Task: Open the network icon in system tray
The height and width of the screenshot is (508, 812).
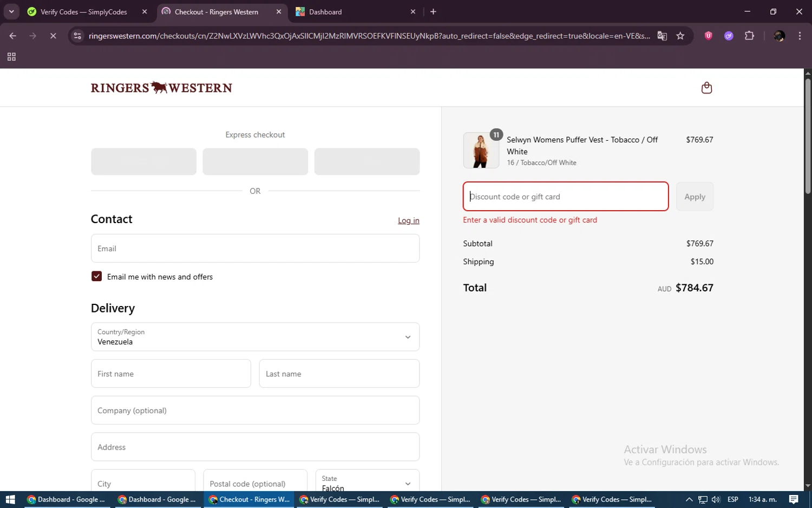Action: tap(703, 499)
